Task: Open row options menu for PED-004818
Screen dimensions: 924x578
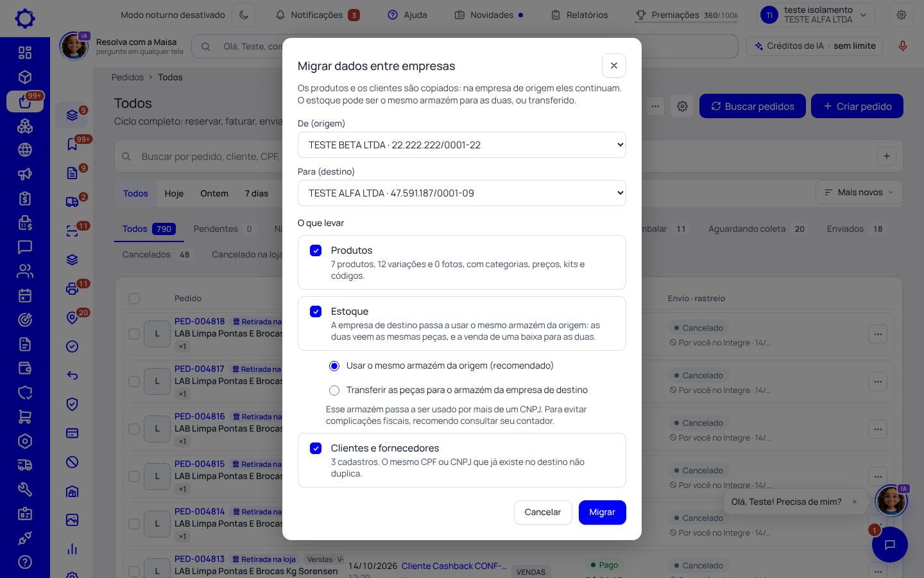Action: click(877, 334)
